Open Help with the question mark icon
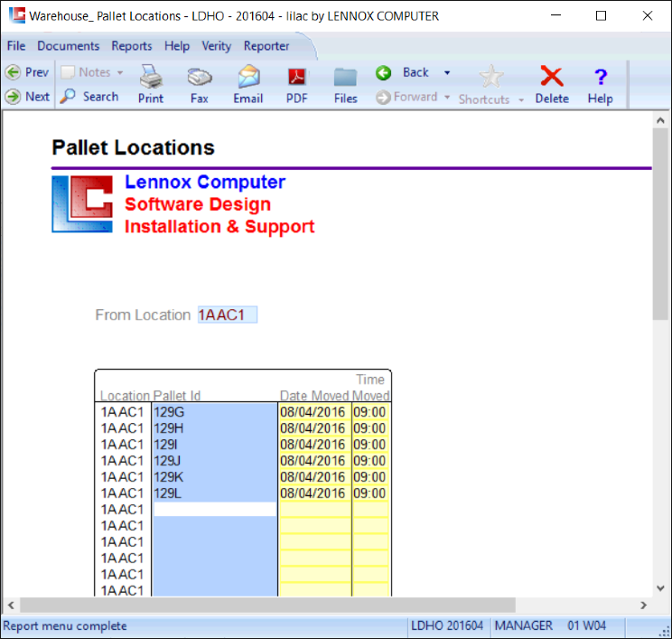This screenshot has width=672, height=639. tap(600, 80)
